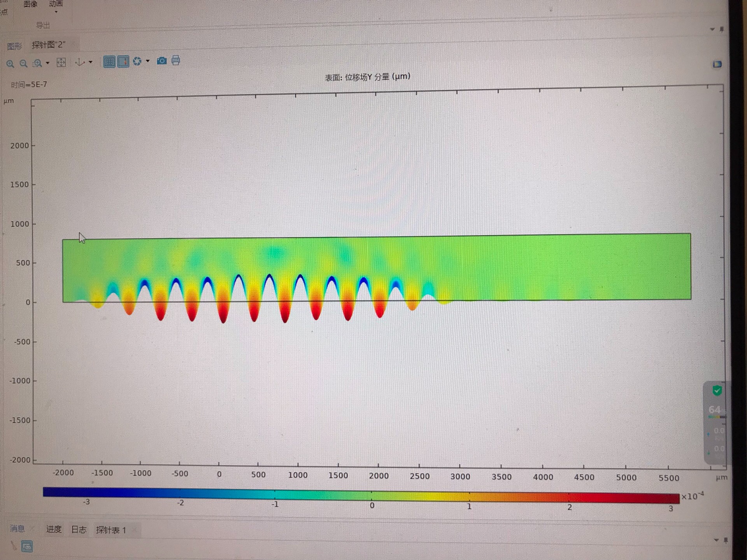The height and width of the screenshot is (560, 747).
Task: Take a snapshot with the camera icon
Action: click(x=161, y=61)
